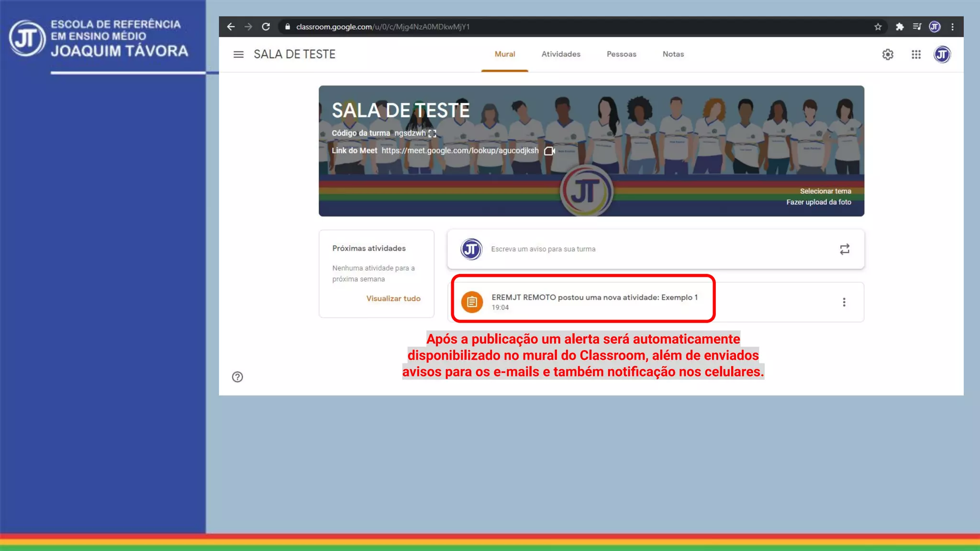Click Fazer upload da foto
Screen dimensions: 980x551
click(x=819, y=202)
